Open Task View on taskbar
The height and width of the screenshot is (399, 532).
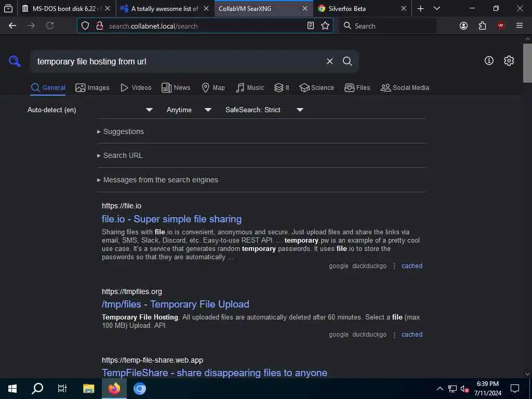point(62,389)
